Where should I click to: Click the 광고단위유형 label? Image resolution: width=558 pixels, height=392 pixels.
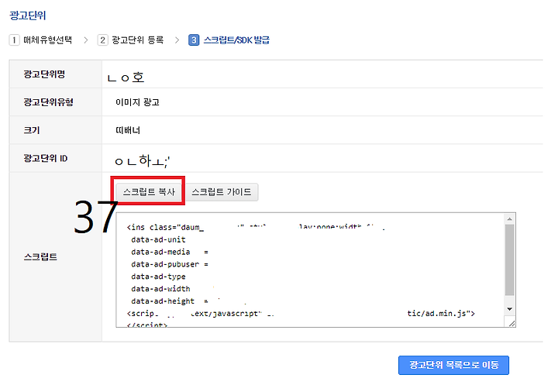(x=48, y=102)
